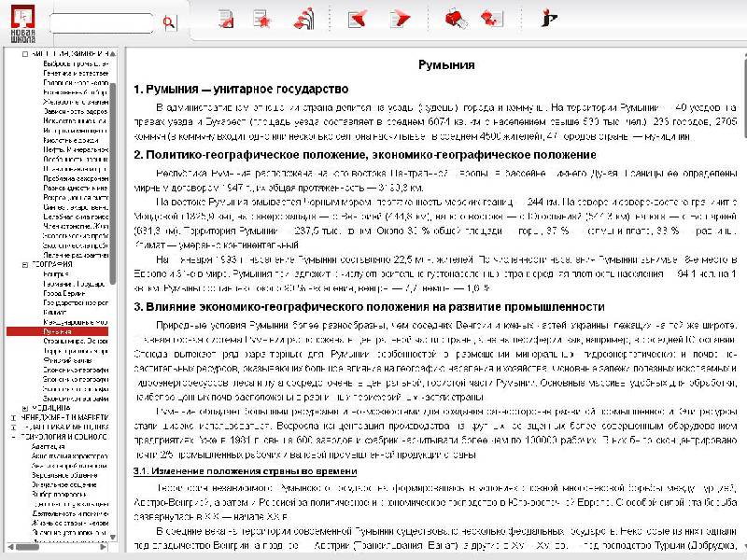The image size is (747, 560).
Task: Click the tree panel scroll-up arrow
Action: click(x=113, y=54)
